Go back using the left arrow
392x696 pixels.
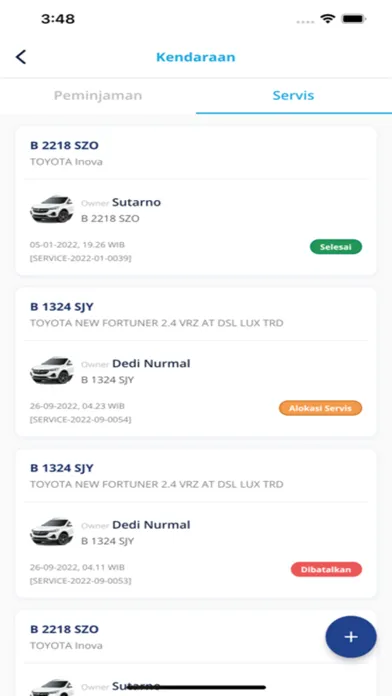pos(21,57)
